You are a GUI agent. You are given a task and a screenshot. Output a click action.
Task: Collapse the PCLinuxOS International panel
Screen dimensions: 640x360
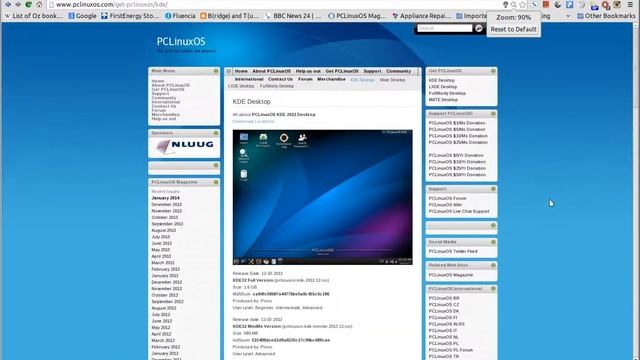493,289
